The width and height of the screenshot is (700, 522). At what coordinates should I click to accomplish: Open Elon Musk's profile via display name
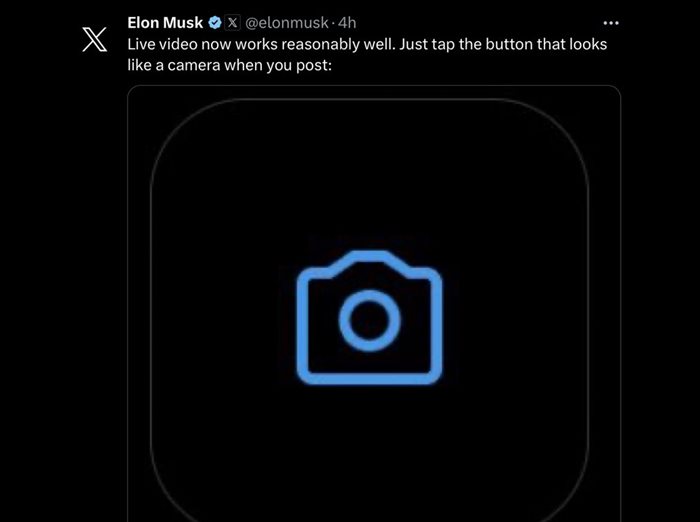tap(165, 23)
